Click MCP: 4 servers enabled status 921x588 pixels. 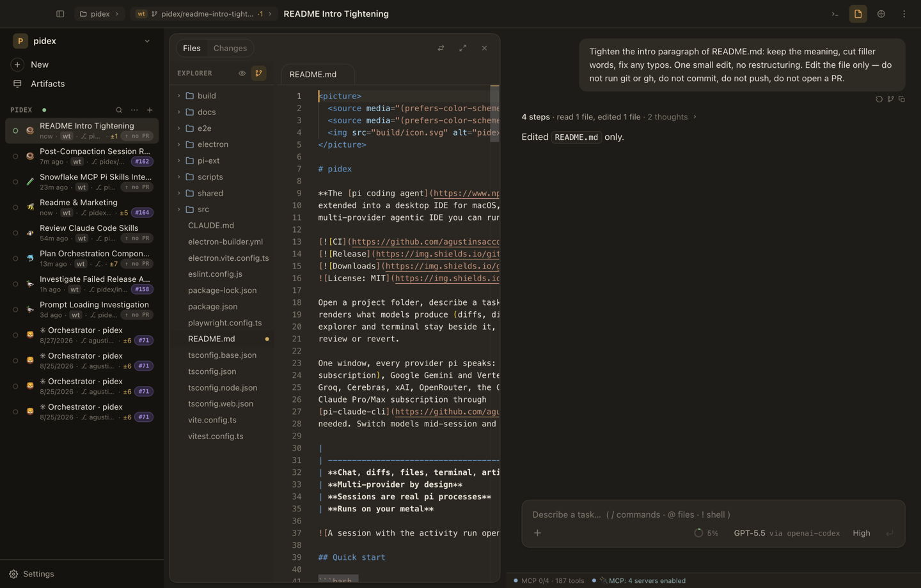639,581
